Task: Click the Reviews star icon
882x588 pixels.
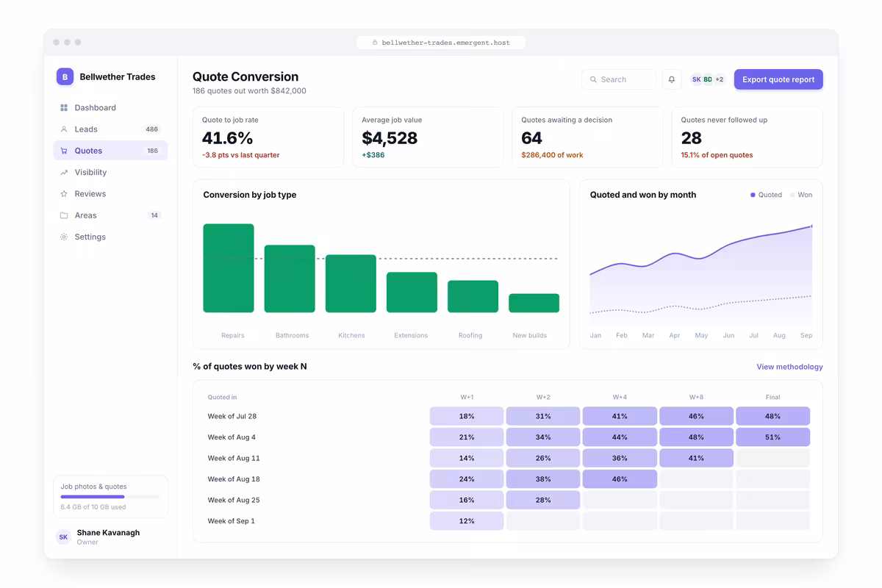Action: click(x=64, y=194)
